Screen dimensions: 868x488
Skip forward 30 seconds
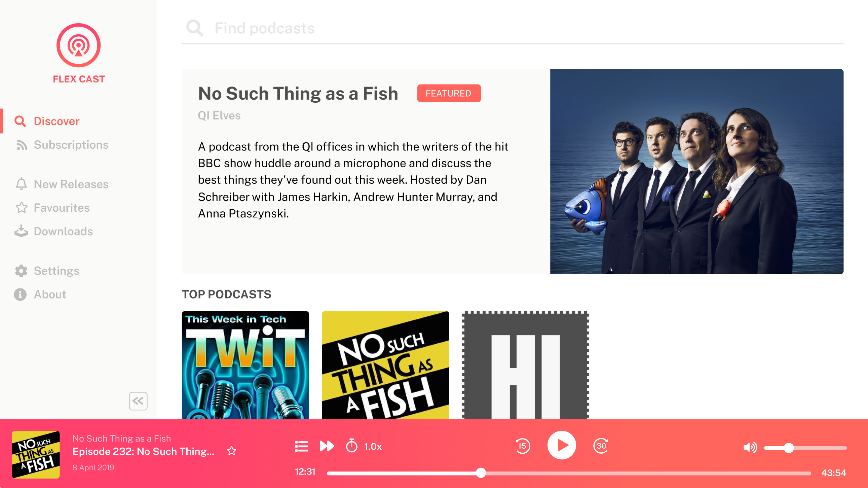[601, 446]
